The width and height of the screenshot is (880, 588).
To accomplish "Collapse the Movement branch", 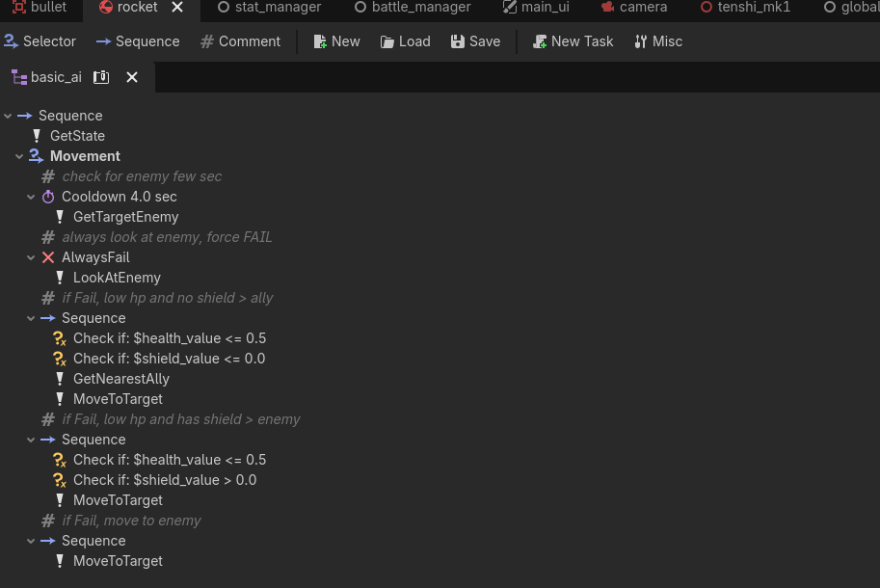I will tap(19, 155).
